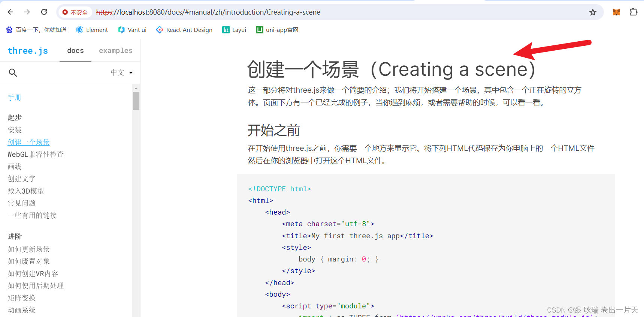This screenshot has width=644, height=317.
Task: Click the 开始之前 heading
Action: 273,131
